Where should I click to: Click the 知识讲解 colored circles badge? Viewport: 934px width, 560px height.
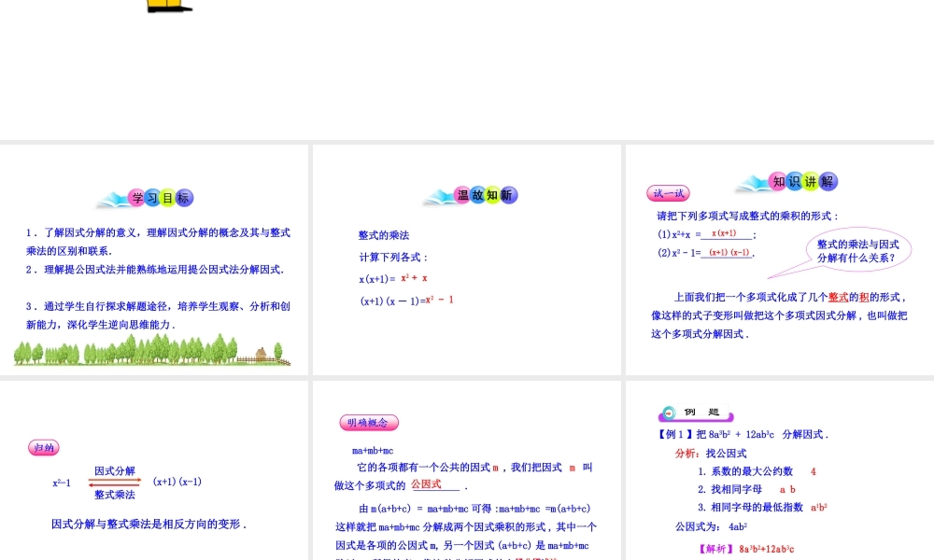point(799,183)
